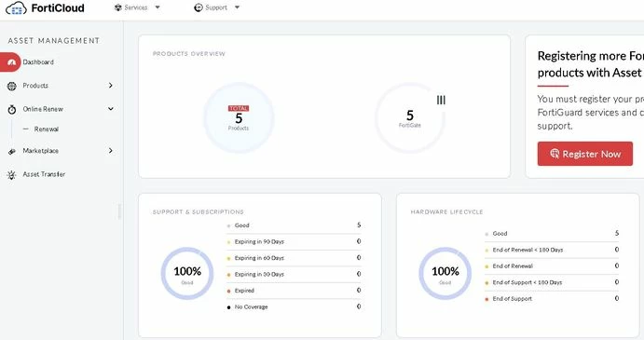Click the FortiCloud brand name text
The height and width of the screenshot is (340, 644).
[58, 7]
